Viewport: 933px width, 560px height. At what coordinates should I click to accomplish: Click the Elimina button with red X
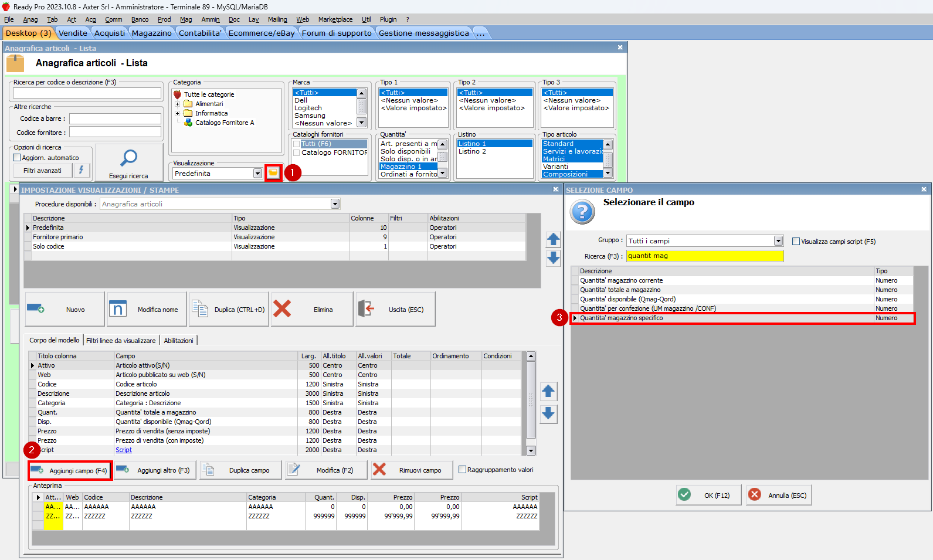coord(312,309)
